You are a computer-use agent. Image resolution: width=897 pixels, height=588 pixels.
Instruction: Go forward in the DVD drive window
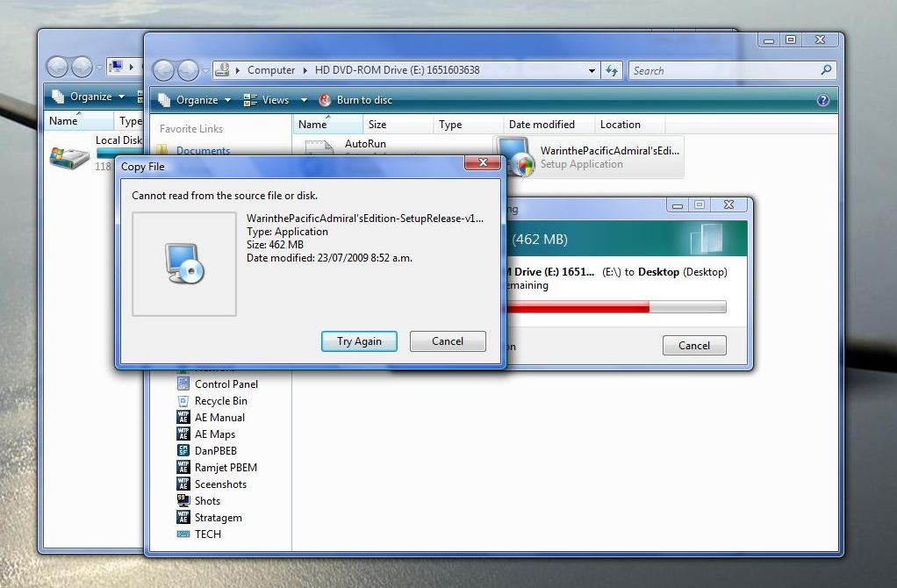pos(188,71)
